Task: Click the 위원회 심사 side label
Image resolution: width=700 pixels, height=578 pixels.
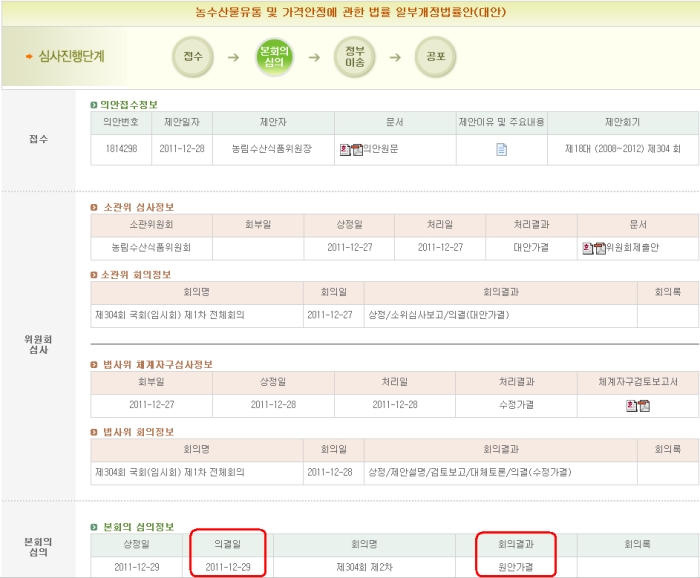Action: coord(38,345)
